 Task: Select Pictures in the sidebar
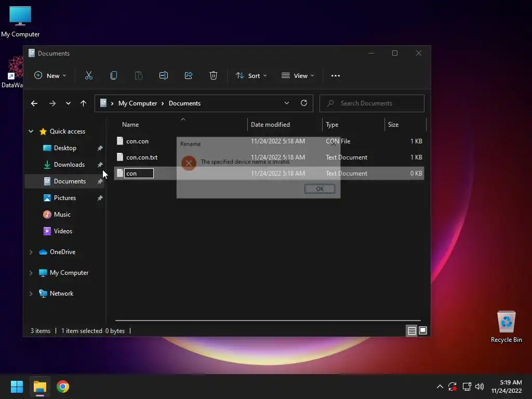[x=64, y=198]
